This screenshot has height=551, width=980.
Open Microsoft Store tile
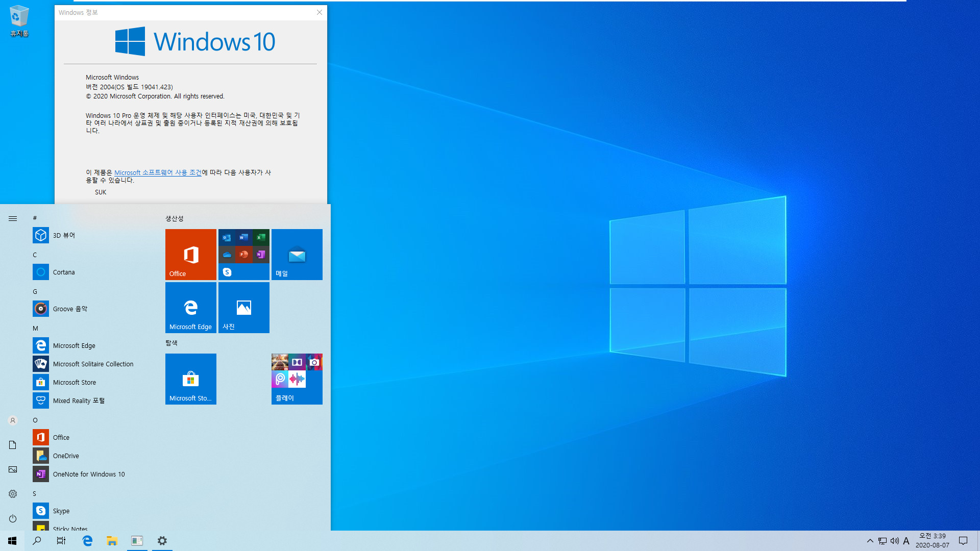coord(190,378)
